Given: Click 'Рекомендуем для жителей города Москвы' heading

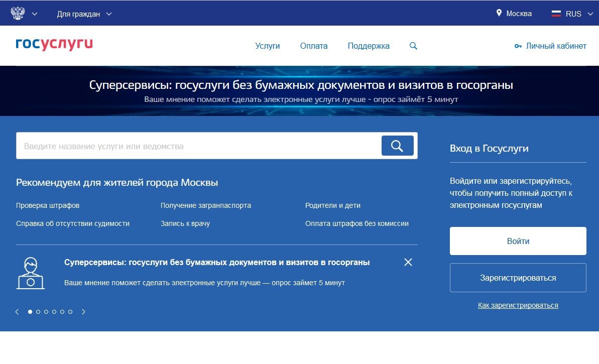Looking at the screenshot, I should pyautogui.click(x=117, y=183).
